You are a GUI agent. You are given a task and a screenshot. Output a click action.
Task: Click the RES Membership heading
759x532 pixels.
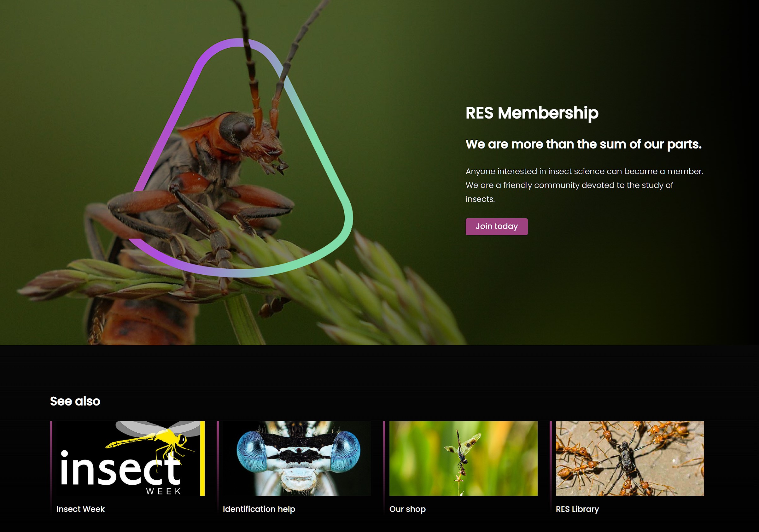tap(532, 113)
